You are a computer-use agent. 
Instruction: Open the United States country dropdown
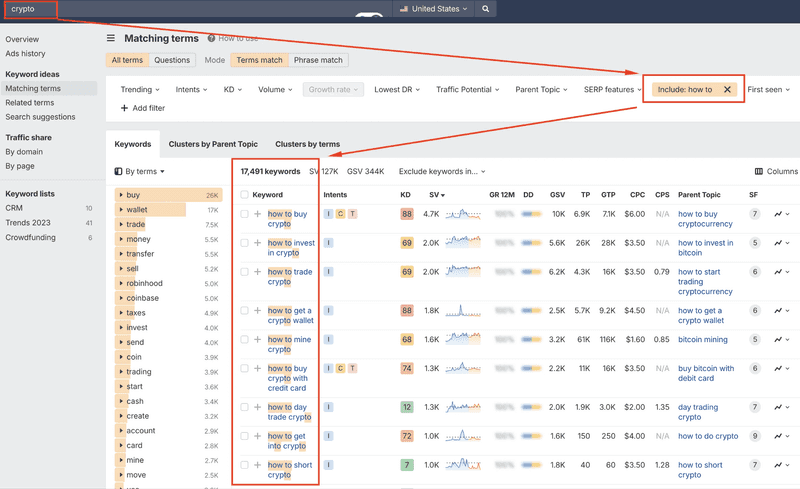tap(433, 9)
